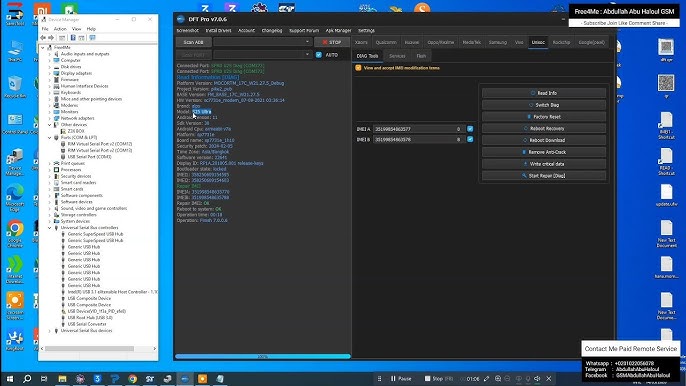Open the Screenshot menu in DFT Pro
686x386 pixels.
pyautogui.click(x=187, y=31)
